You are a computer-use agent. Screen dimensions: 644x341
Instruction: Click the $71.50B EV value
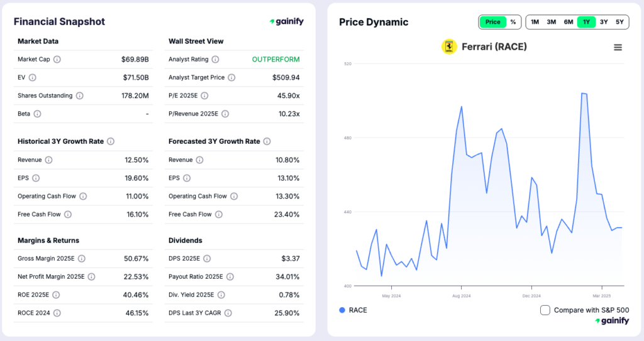[136, 77]
